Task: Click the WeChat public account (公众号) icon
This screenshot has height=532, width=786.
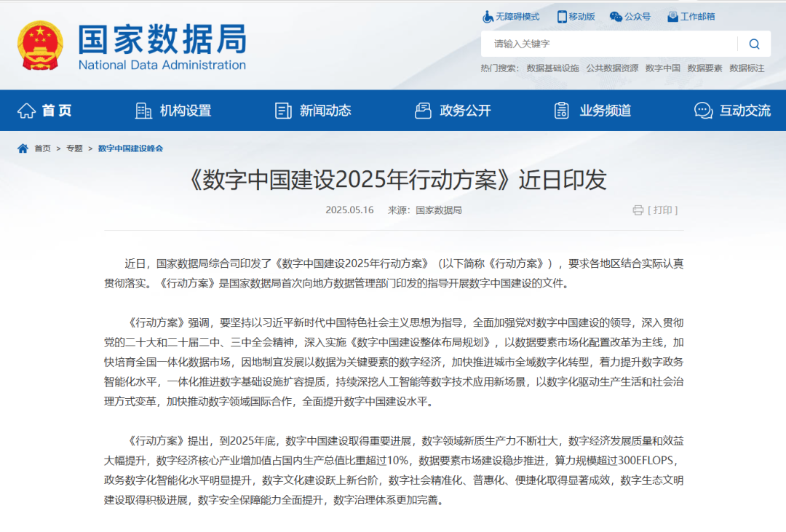Action: pyautogui.click(x=618, y=15)
